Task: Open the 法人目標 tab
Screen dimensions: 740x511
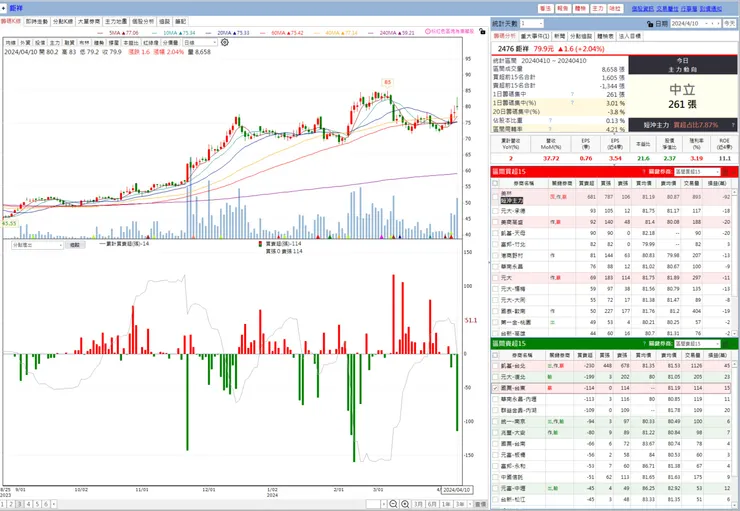Action: (x=630, y=36)
